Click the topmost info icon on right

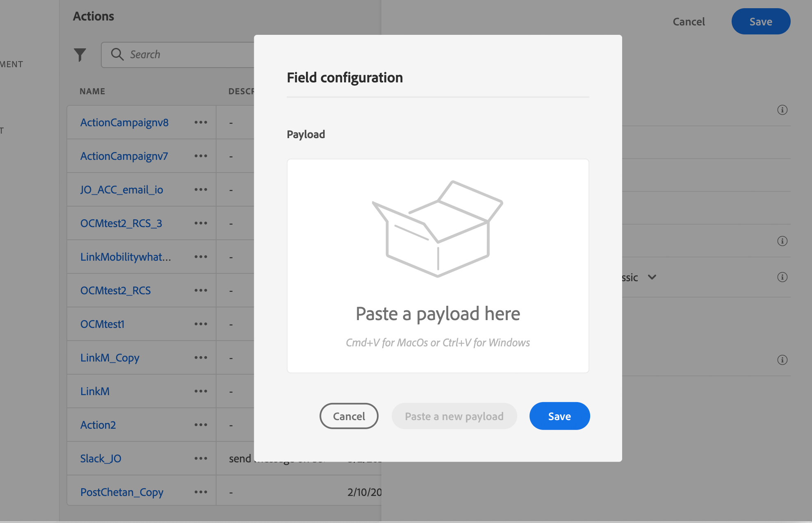(782, 110)
